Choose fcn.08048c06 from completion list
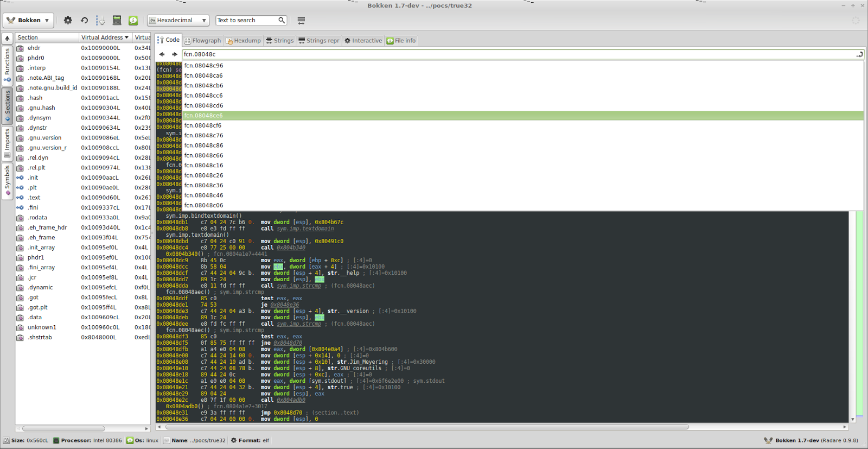 (x=522, y=205)
